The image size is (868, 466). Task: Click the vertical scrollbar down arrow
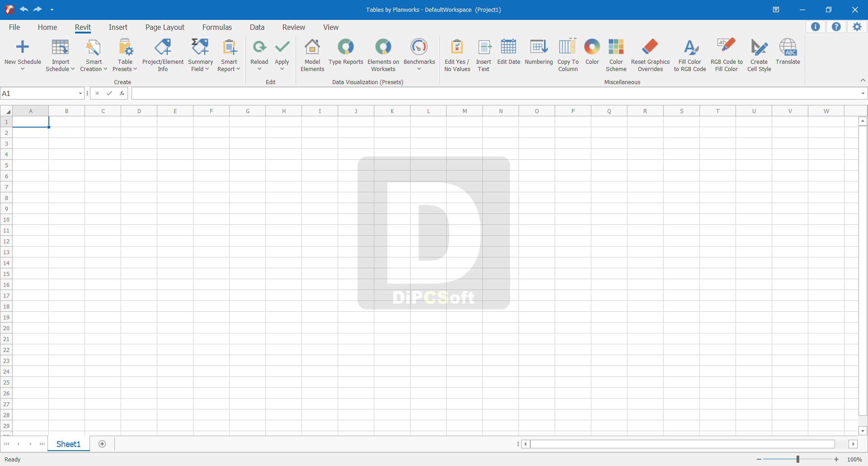863,431
